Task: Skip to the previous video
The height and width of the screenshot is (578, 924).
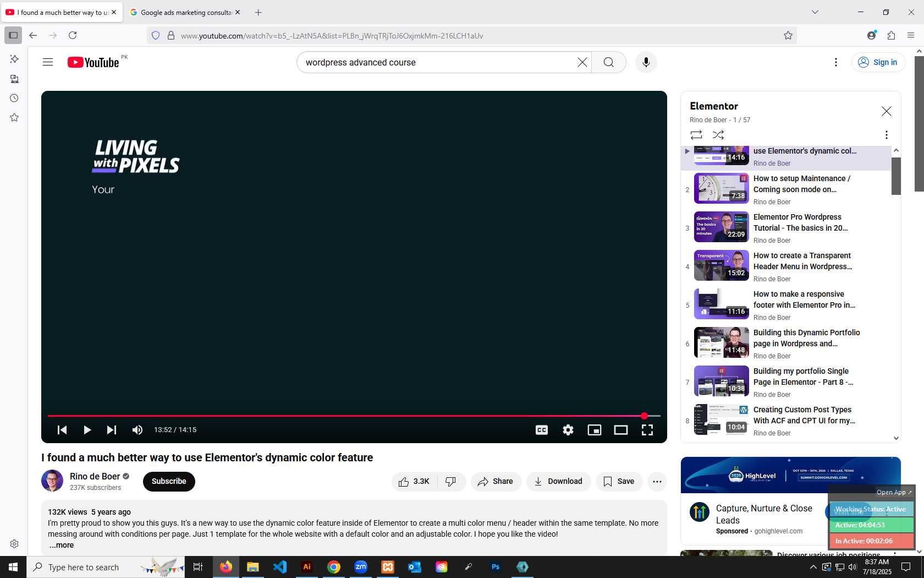Action: tap(62, 430)
